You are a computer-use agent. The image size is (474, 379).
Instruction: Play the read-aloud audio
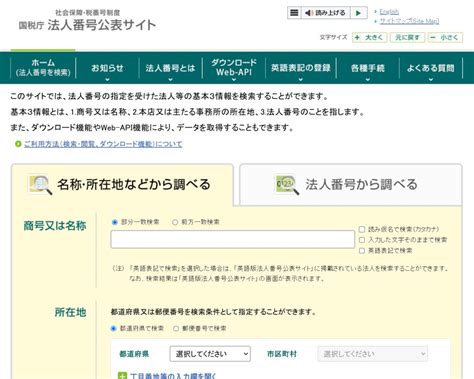click(x=359, y=13)
